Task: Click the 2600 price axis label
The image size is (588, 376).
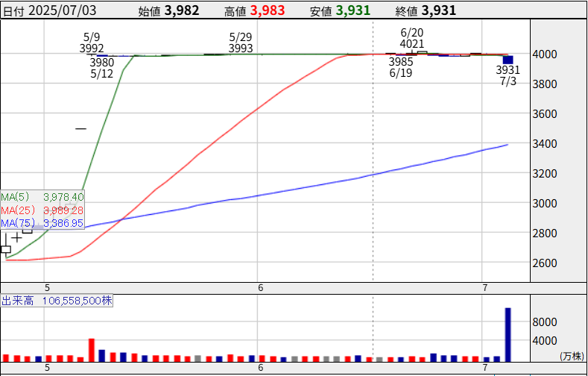Action: click(545, 263)
